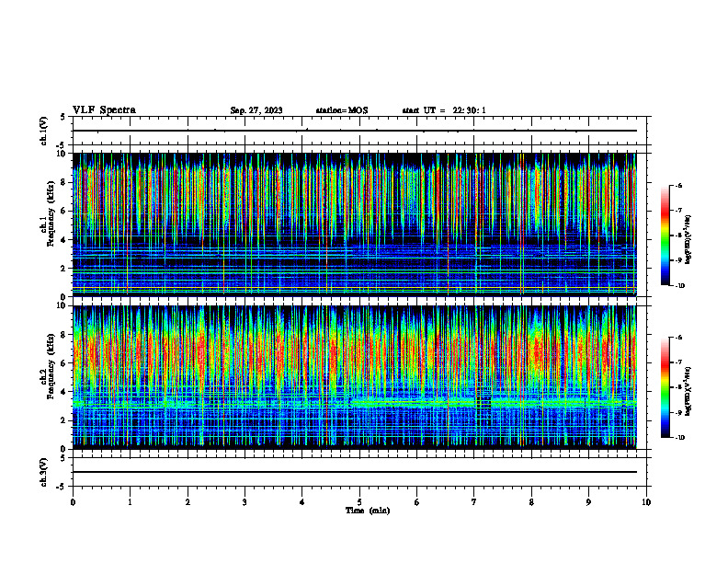Click the "-8" tick on ch.2 color bar
This screenshot has height=563, width=728.
click(x=678, y=387)
